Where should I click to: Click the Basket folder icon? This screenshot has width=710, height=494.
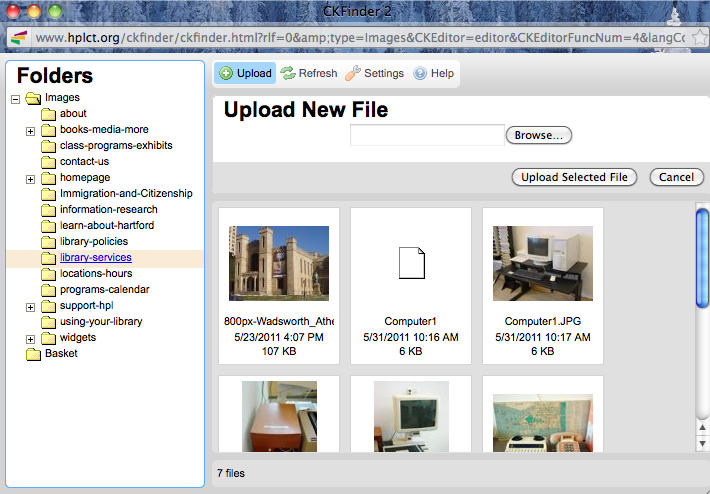click(34, 354)
